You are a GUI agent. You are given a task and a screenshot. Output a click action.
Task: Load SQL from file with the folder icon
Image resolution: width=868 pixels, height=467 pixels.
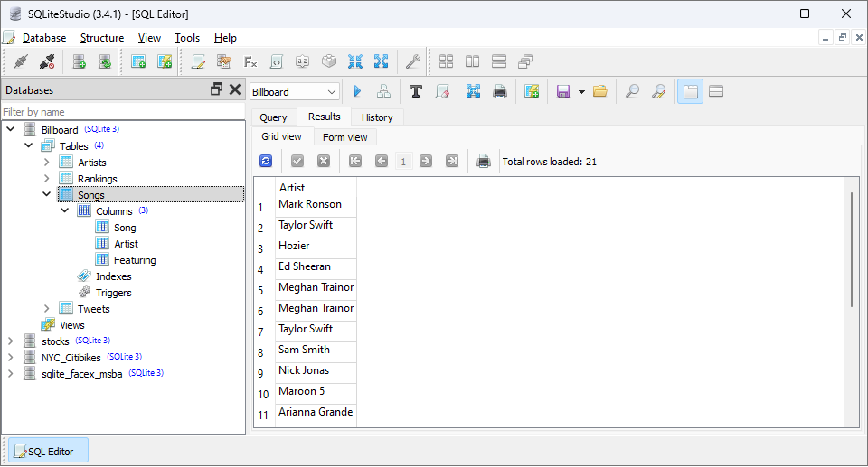pos(600,91)
